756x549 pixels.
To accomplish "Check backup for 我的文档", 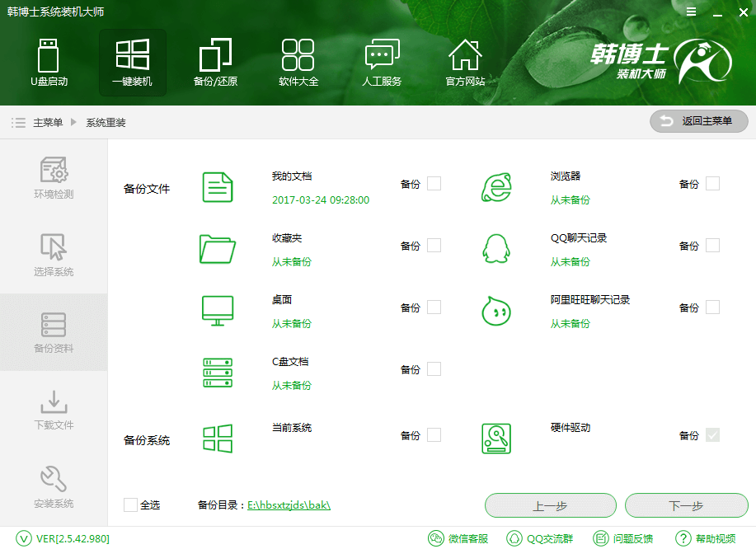I will (x=434, y=184).
